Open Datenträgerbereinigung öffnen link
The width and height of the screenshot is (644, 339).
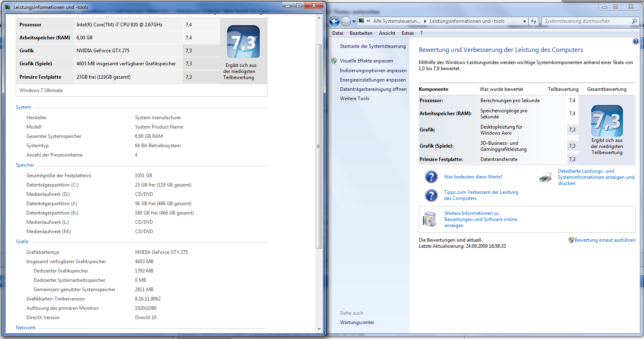pos(373,89)
